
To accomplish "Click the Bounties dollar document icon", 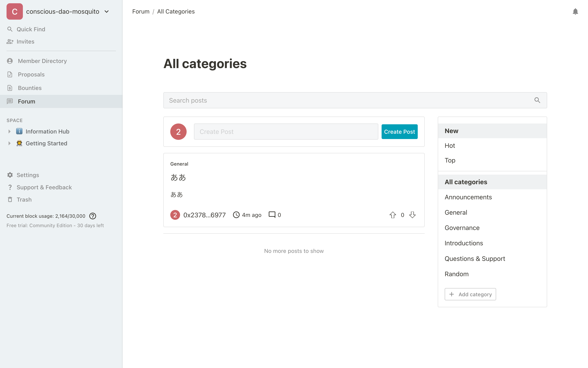I will tap(10, 88).
